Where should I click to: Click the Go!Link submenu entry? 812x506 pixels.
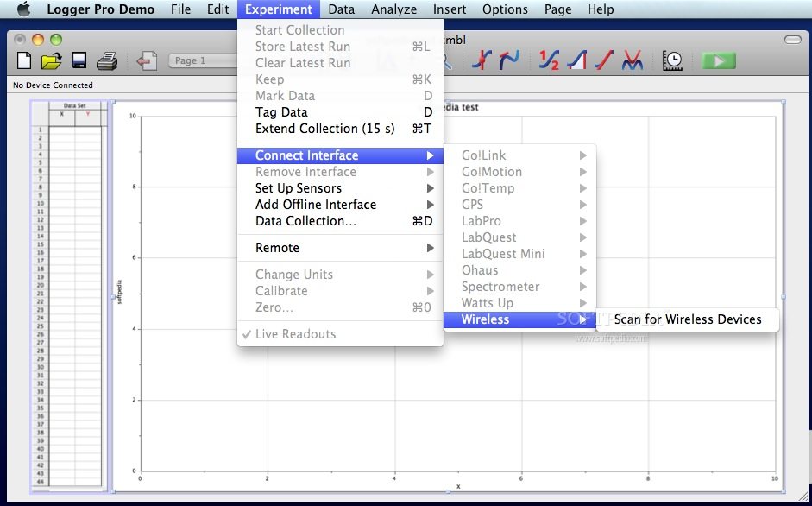[x=520, y=155]
